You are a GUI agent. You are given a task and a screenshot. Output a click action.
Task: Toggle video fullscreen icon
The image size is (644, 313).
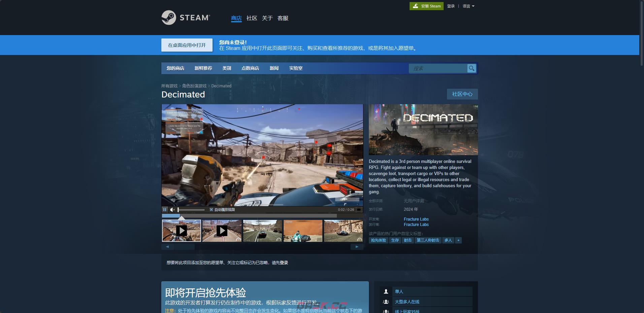click(359, 210)
